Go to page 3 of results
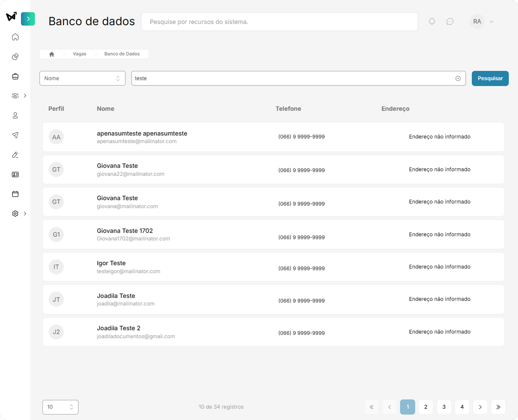Image resolution: width=518 pixels, height=420 pixels. click(444, 407)
